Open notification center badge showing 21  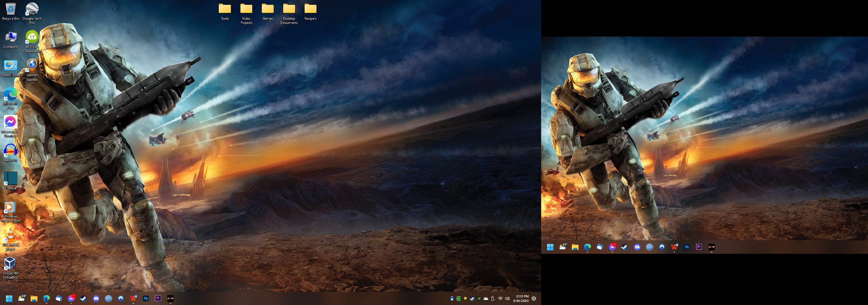click(x=534, y=299)
